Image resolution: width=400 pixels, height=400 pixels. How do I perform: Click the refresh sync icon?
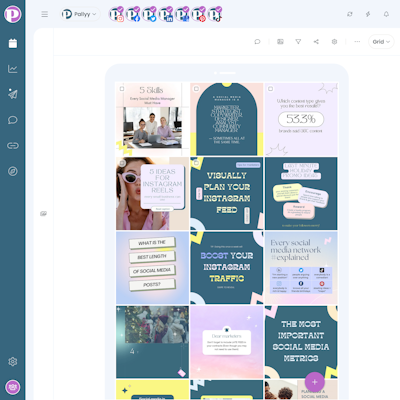350,14
